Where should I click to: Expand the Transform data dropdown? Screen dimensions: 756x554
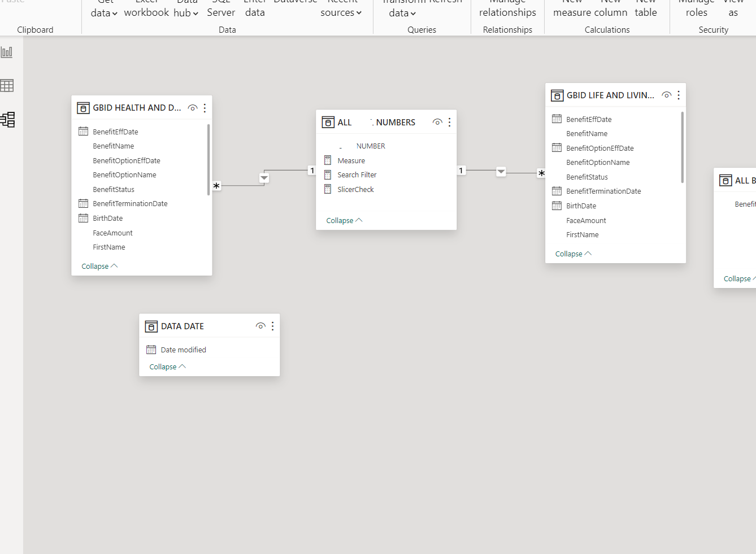402,8
